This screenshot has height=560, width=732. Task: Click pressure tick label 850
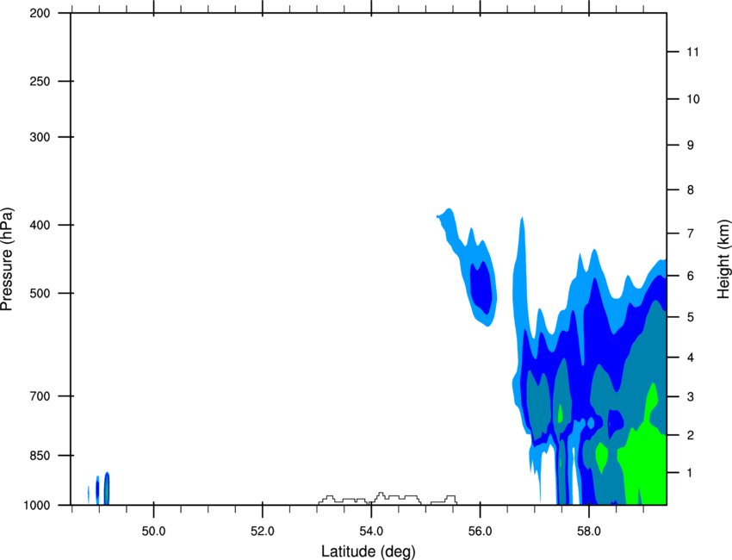coord(40,456)
